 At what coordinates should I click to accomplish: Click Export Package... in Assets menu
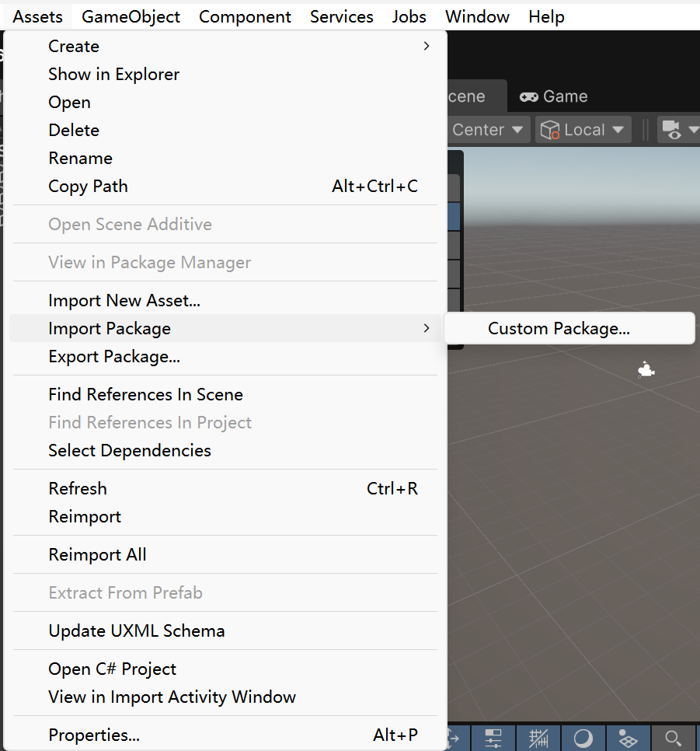tap(114, 356)
